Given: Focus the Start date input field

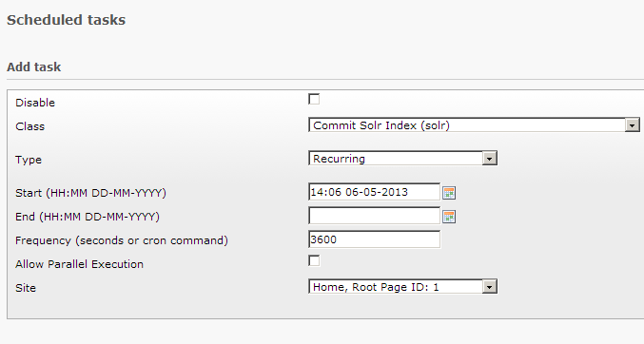Looking at the screenshot, I should tap(374, 192).
